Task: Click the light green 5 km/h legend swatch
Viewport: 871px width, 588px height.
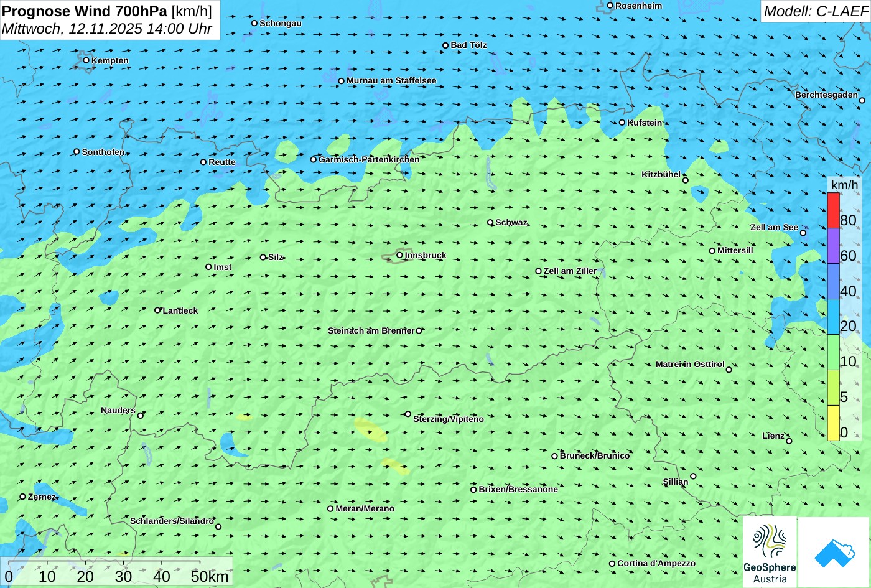Action: (833, 388)
